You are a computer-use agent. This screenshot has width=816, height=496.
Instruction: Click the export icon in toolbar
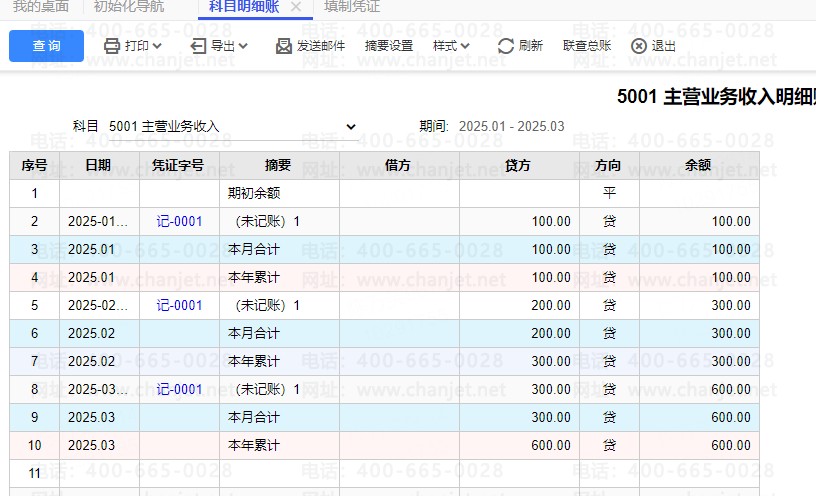198,46
